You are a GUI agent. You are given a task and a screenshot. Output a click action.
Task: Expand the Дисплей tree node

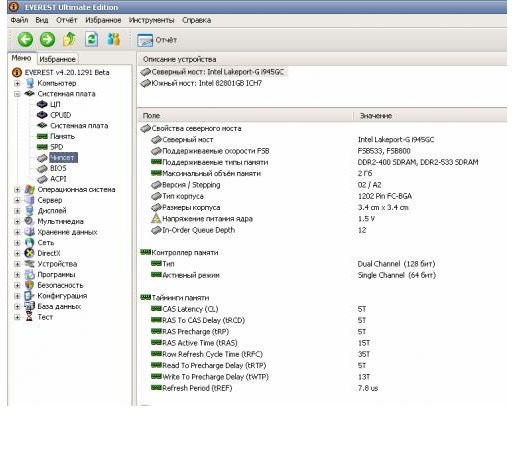pyautogui.click(x=17, y=211)
